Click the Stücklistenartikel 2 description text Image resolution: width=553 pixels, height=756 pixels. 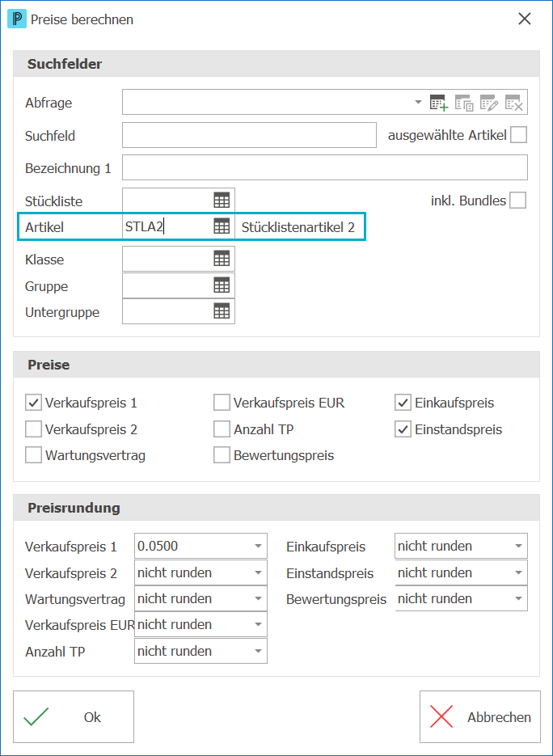point(298,227)
